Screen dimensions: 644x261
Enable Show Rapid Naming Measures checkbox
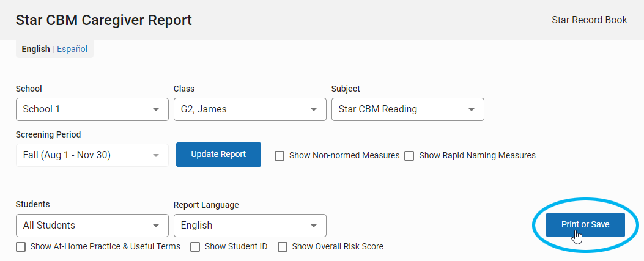coord(410,156)
